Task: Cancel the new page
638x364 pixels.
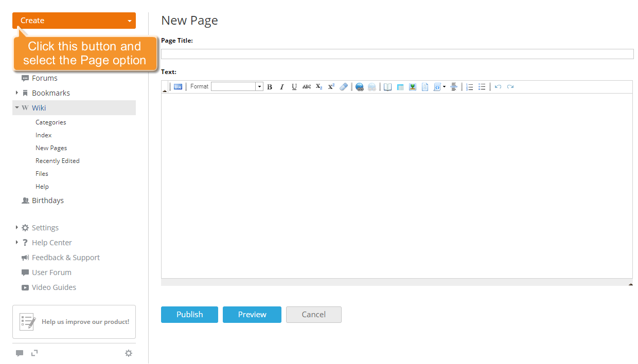Action: click(x=314, y=315)
